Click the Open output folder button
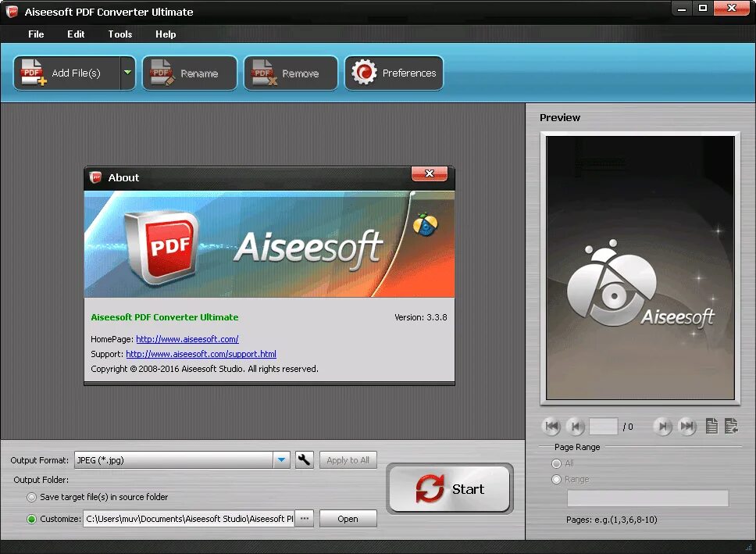756x554 pixels. click(x=348, y=517)
